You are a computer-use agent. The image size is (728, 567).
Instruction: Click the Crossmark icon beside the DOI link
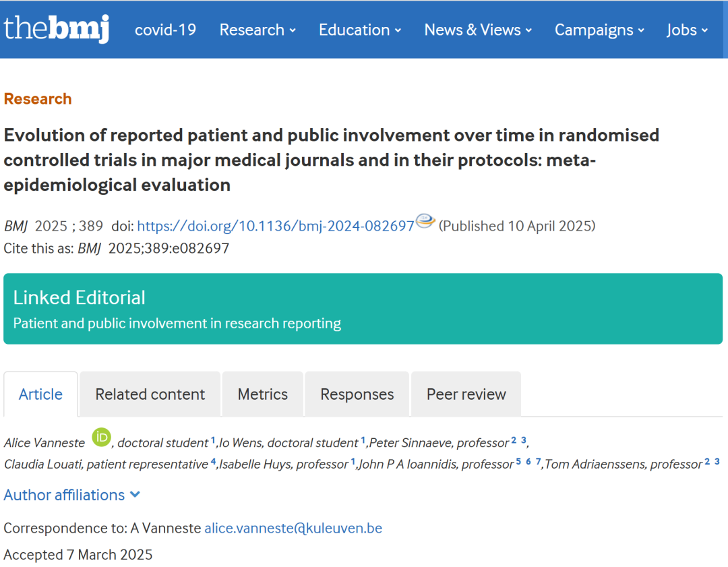[x=424, y=221]
